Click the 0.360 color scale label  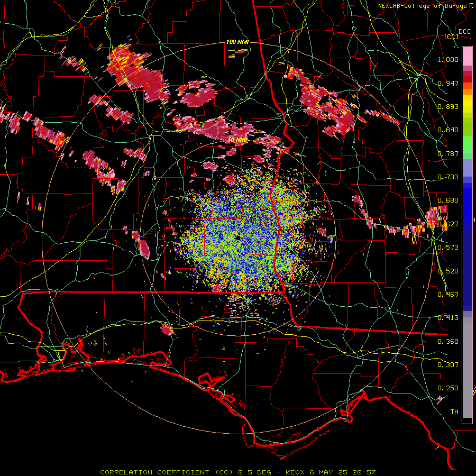point(448,342)
